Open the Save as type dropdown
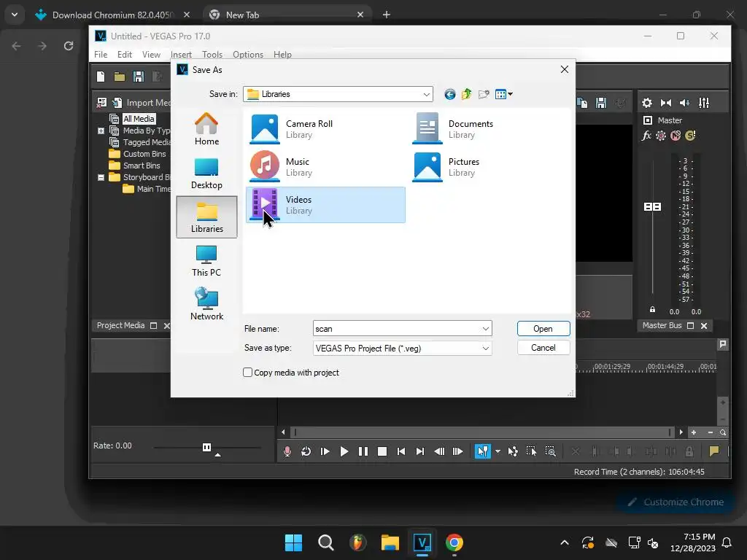The width and height of the screenshot is (747, 560). 402,349
